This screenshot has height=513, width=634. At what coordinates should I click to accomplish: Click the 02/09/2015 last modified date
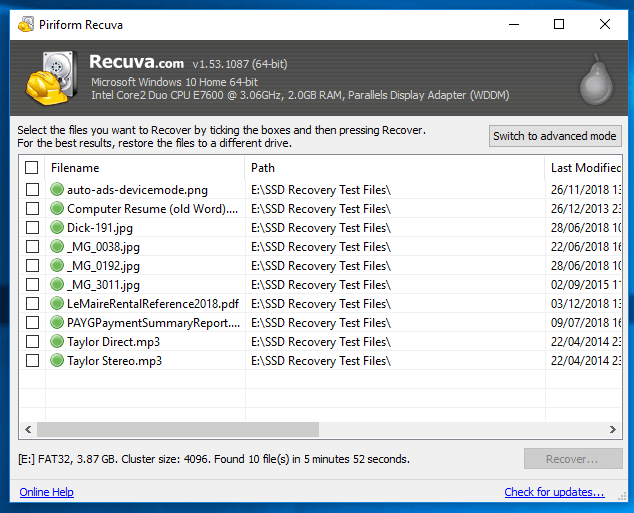click(585, 285)
